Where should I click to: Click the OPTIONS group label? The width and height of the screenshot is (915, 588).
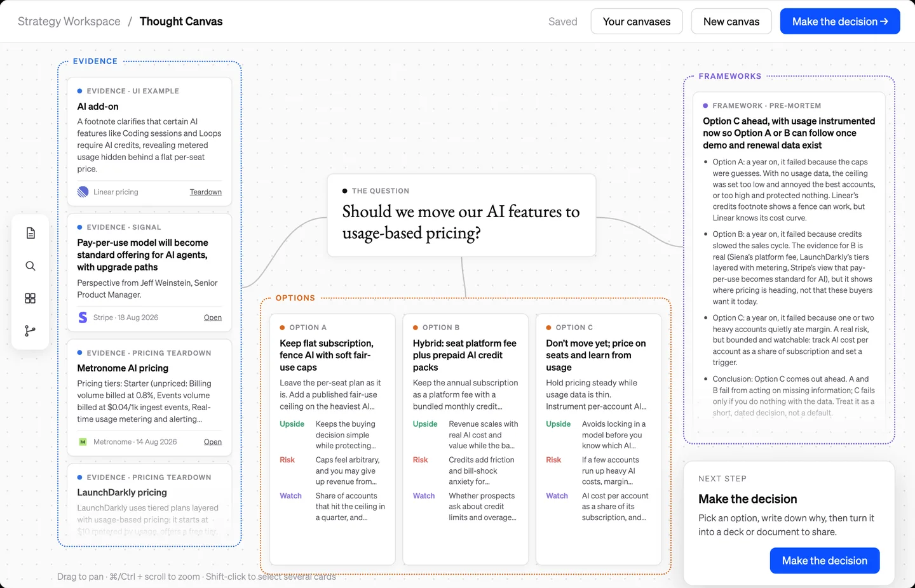(295, 298)
